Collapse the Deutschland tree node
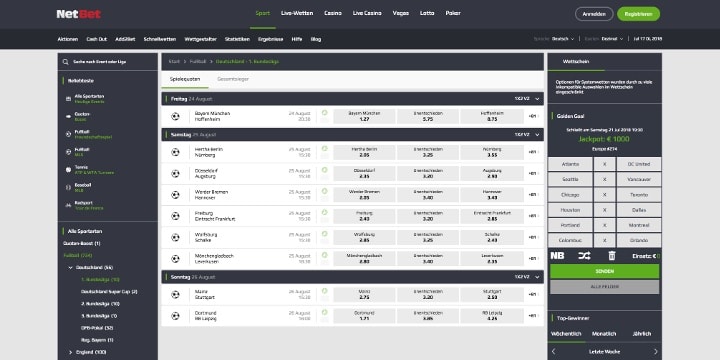This screenshot has width=720, height=360. (x=70, y=267)
